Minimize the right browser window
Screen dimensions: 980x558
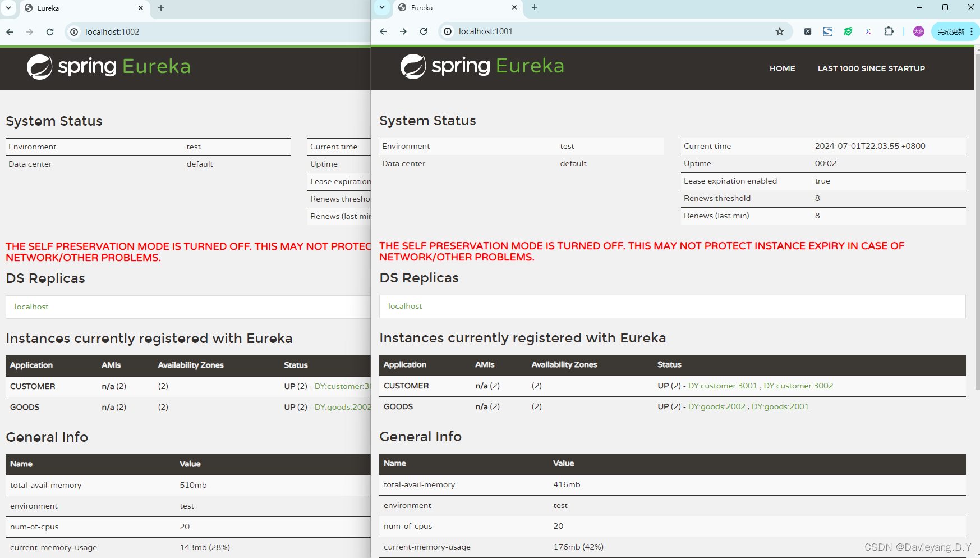[919, 7]
